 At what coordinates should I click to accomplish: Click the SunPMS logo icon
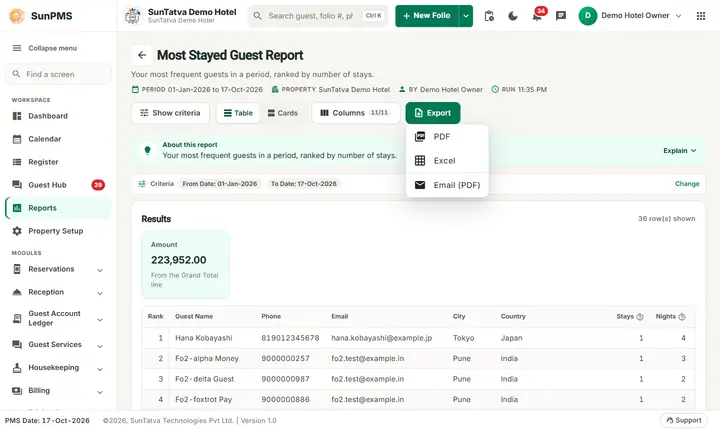pyautogui.click(x=17, y=16)
